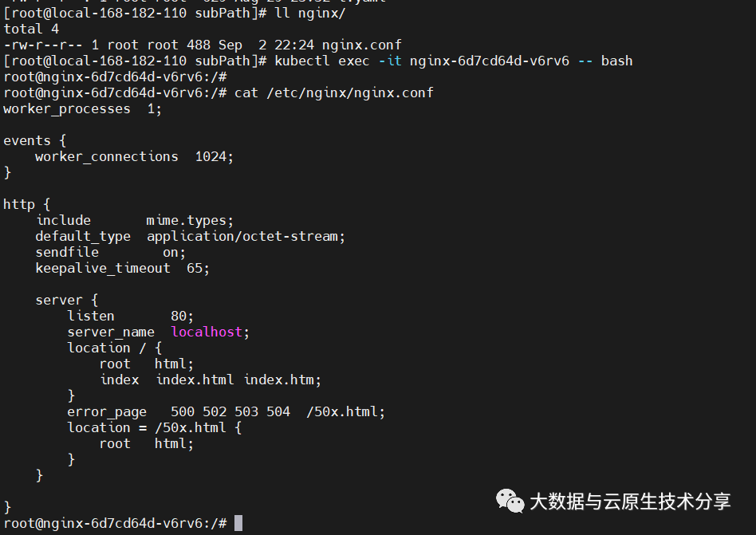Click the terminal cursor block at prompt
The image size is (756, 535).
238,523
